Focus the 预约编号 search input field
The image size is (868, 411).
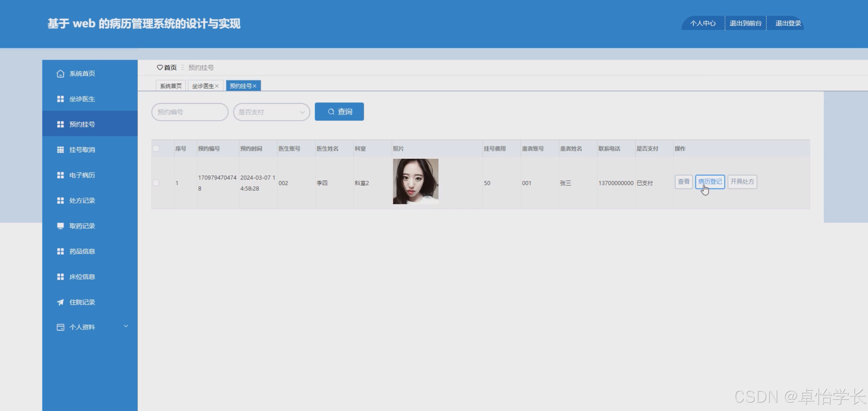tap(190, 112)
